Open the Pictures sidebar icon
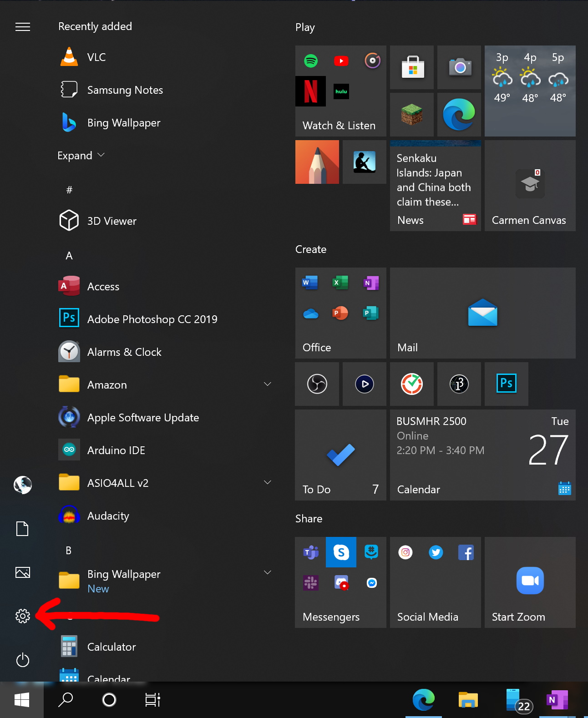The image size is (588, 718). pos(22,572)
